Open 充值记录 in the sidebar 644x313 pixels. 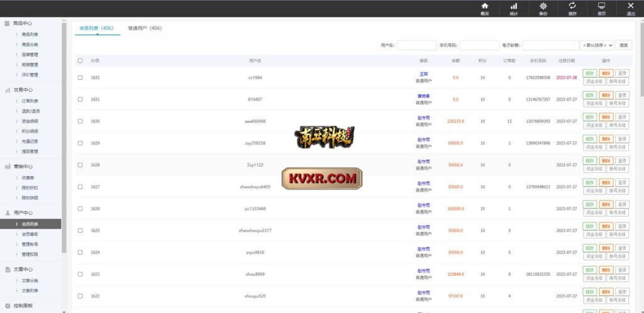tap(30, 141)
